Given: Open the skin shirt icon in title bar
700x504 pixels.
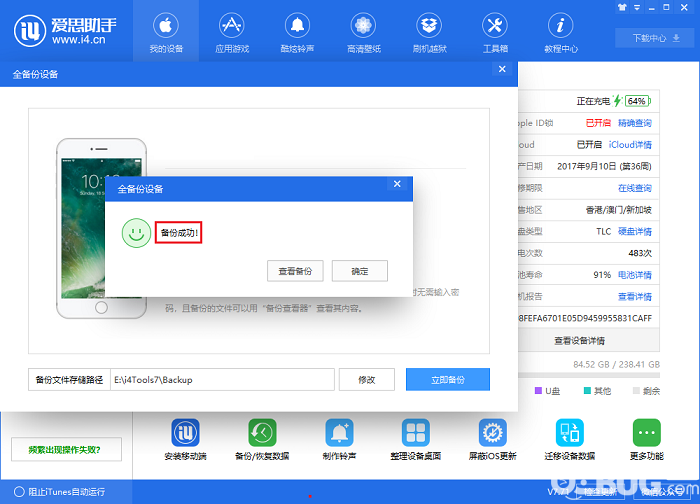Looking at the screenshot, I should 622,7.
